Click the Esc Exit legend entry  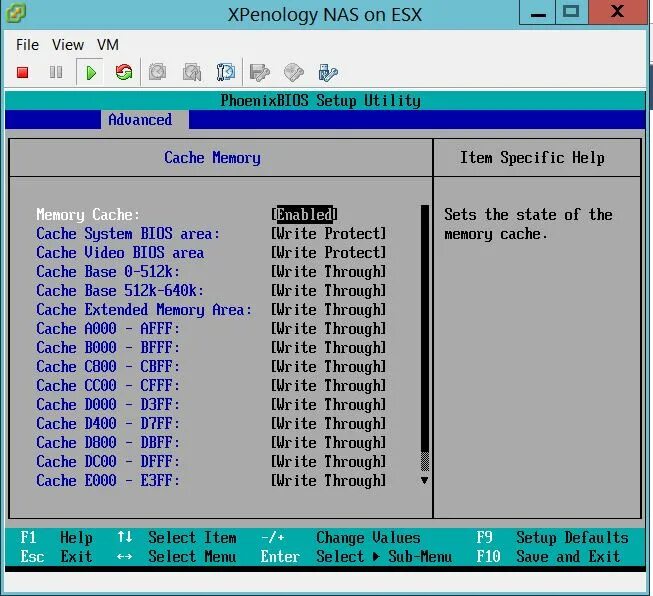pos(56,557)
